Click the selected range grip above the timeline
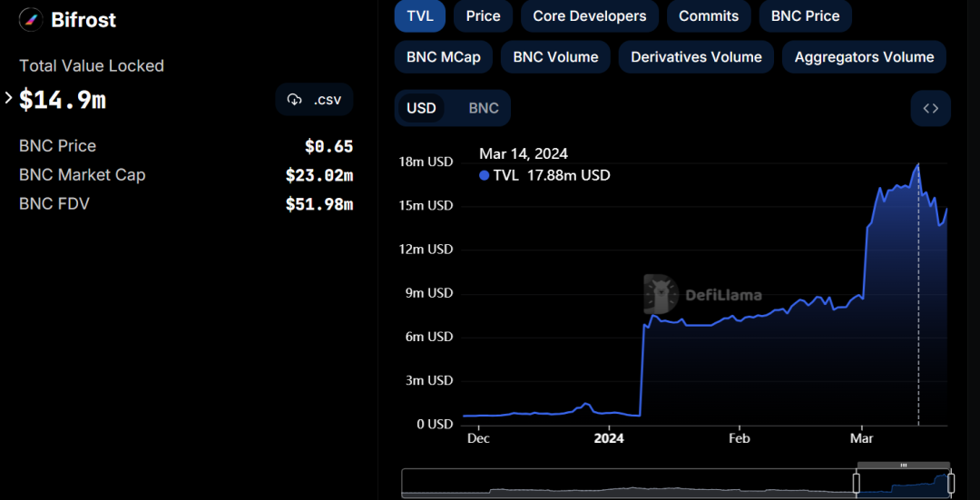This screenshot has width=980, height=500. click(x=903, y=466)
